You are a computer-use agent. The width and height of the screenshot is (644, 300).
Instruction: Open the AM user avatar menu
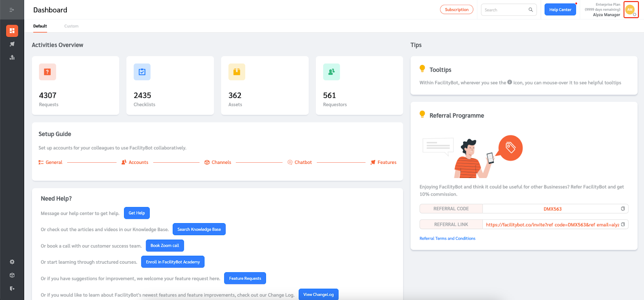click(x=630, y=10)
